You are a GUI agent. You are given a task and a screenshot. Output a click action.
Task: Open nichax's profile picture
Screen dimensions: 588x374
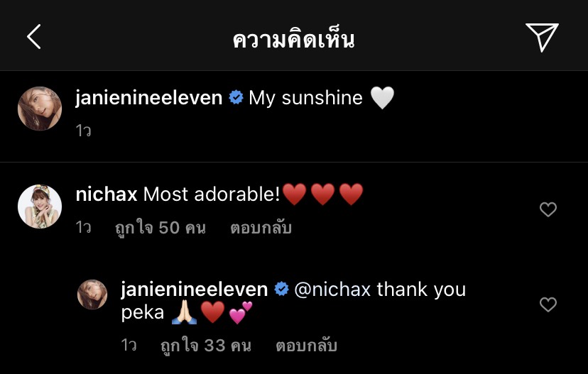pyautogui.click(x=40, y=207)
